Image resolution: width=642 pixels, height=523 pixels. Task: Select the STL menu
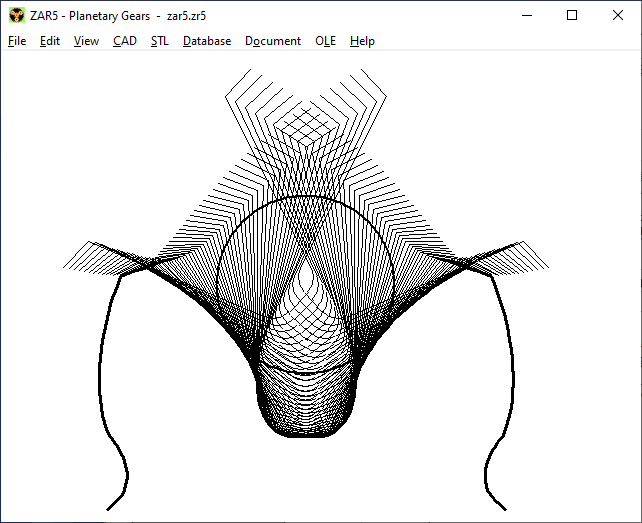160,41
